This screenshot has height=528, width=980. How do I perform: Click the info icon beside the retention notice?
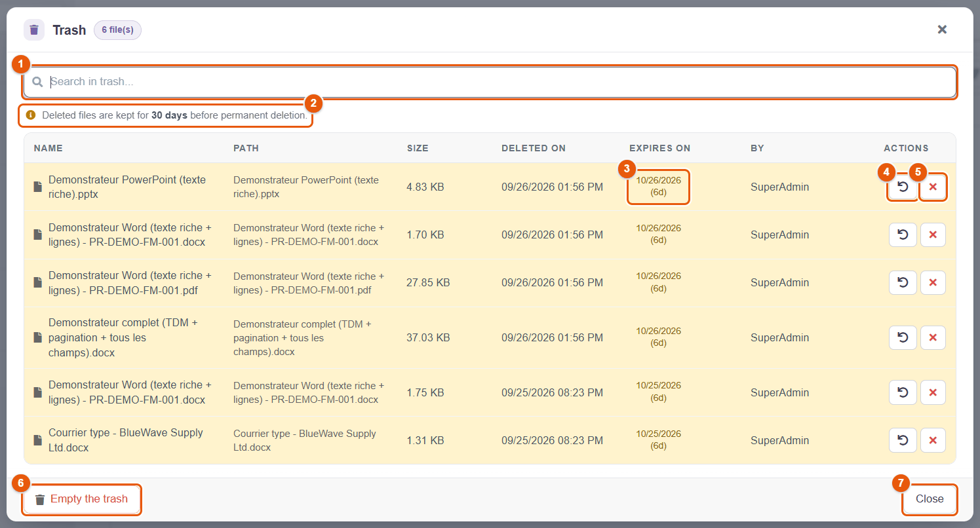(31, 115)
